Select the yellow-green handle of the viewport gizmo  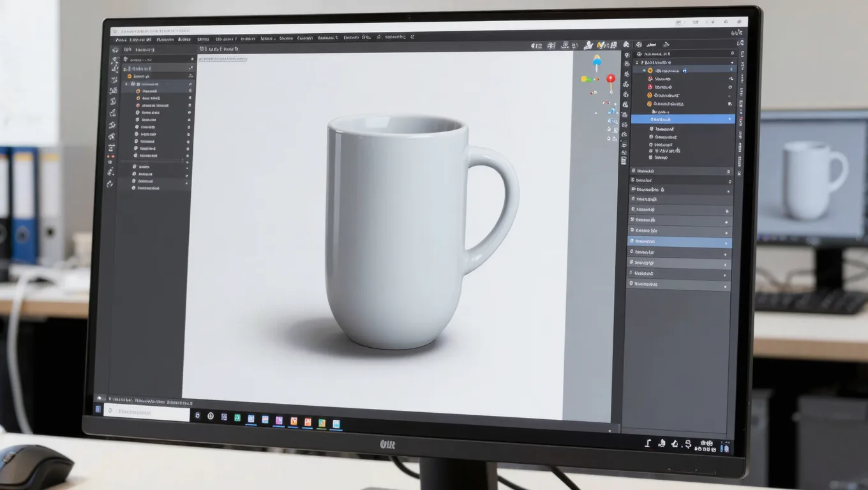coord(585,79)
